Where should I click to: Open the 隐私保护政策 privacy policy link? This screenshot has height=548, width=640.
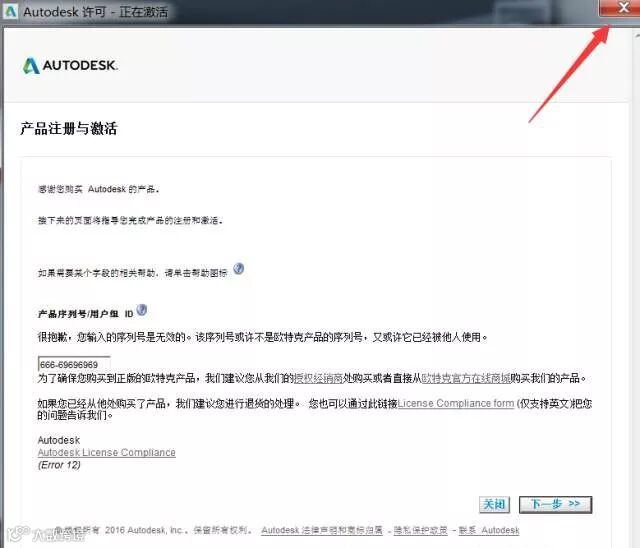coord(420,530)
